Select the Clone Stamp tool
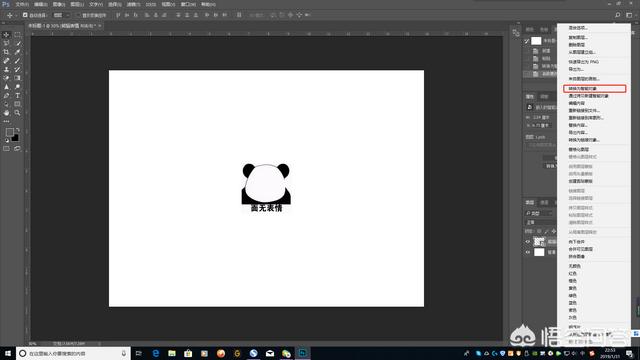640x360 pixels. (6, 69)
